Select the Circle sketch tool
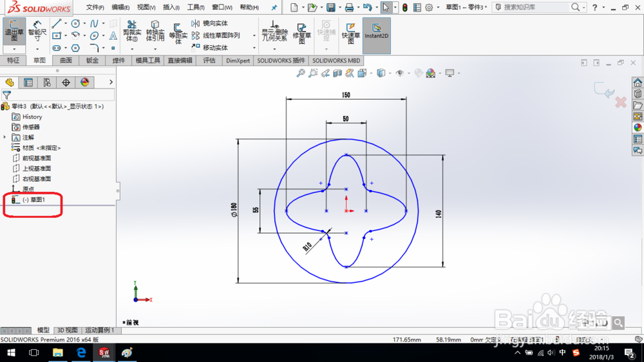 point(75,23)
